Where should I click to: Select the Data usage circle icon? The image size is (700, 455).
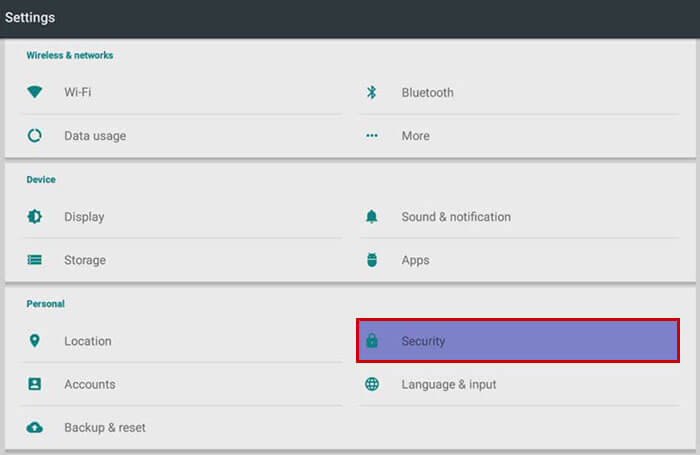34,135
